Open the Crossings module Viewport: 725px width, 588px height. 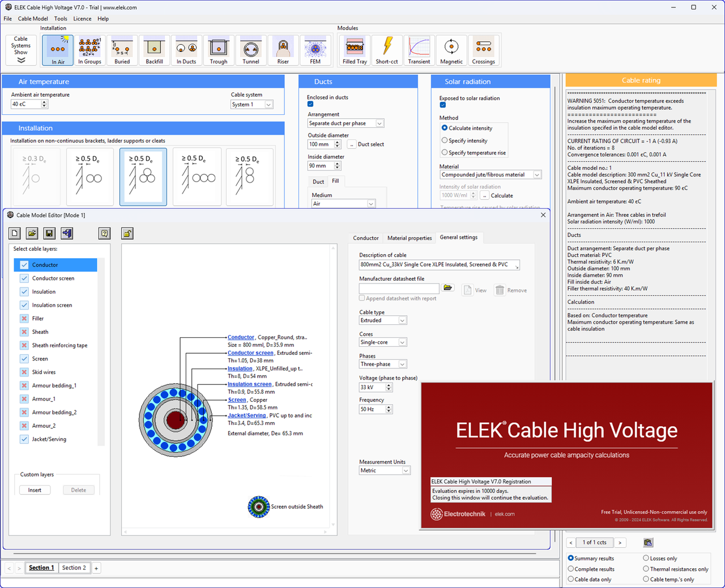coord(484,50)
